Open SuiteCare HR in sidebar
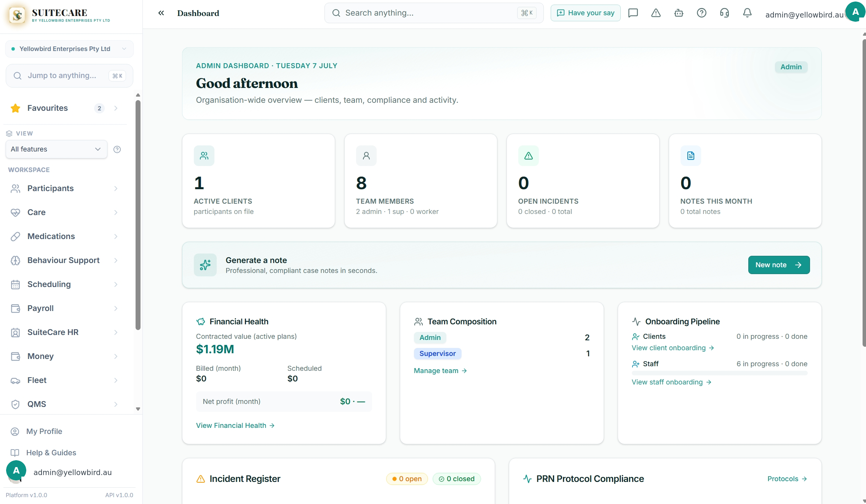Image resolution: width=866 pixels, height=504 pixels. pyautogui.click(x=65, y=332)
